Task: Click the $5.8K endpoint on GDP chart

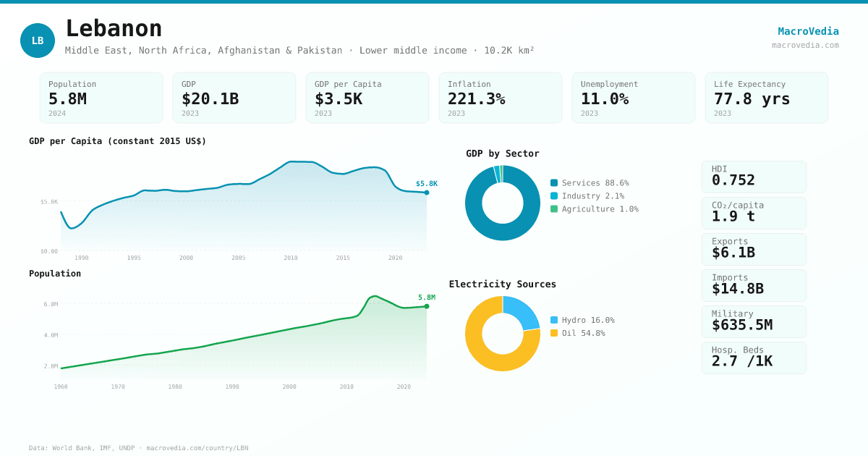Action: click(x=427, y=193)
